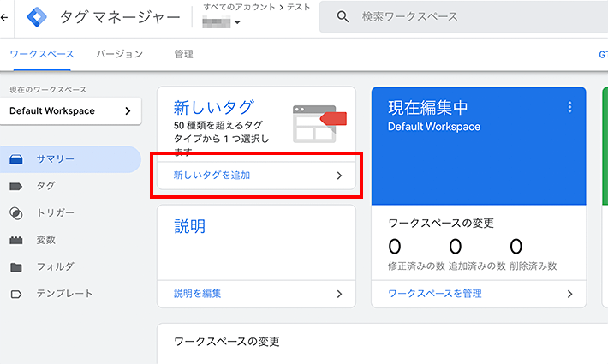This screenshot has height=364, width=608.
Task: Click the search magnifier icon
Action: coord(343,16)
